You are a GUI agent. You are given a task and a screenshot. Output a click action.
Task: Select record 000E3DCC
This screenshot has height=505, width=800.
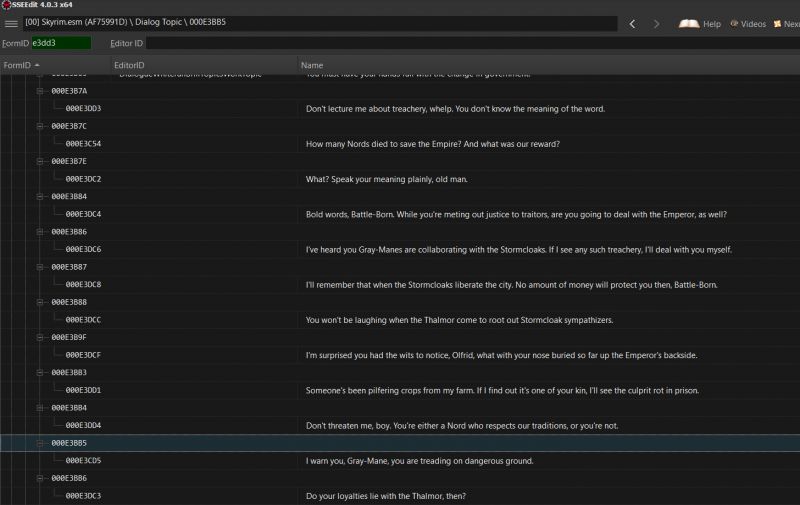coord(83,320)
